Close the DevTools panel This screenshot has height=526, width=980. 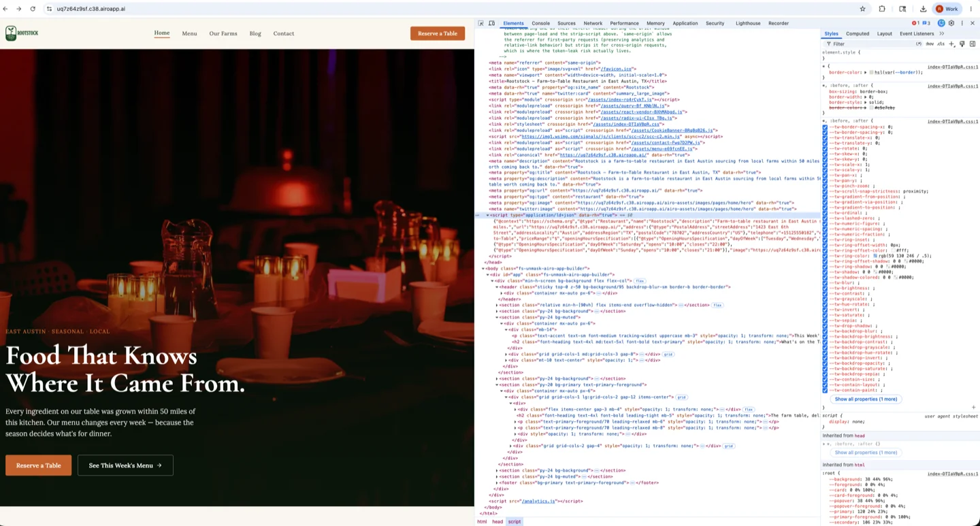973,23
